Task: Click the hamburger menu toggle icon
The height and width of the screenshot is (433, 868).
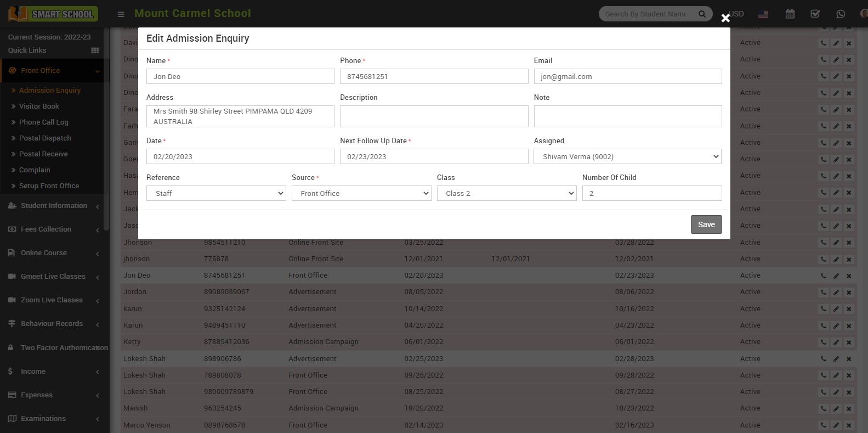Action: [121, 14]
